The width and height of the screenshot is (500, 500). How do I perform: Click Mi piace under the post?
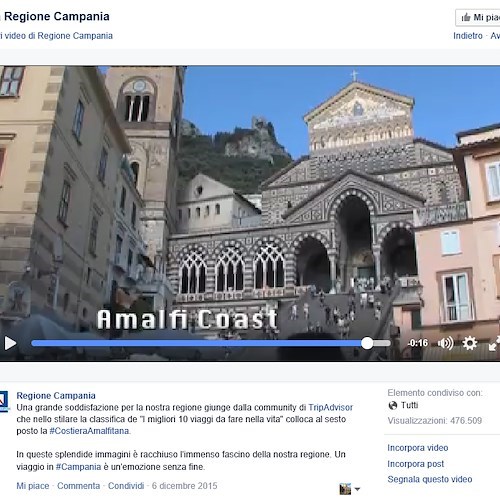(x=33, y=486)
